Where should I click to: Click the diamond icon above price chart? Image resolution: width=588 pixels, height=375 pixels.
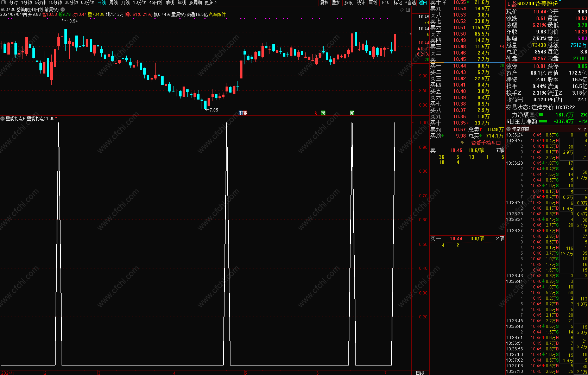tap(402, 9)
